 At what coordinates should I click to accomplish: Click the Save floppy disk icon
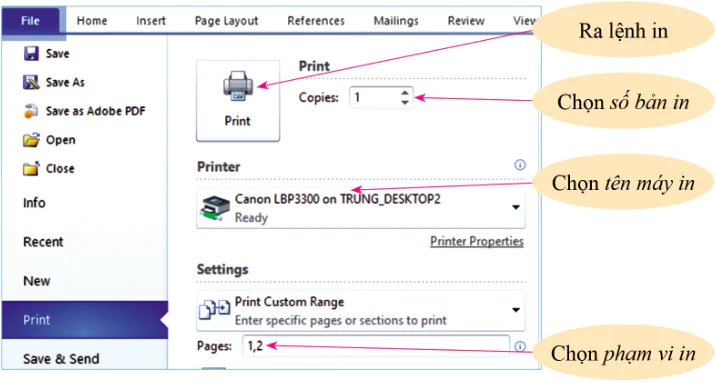[x=31, y=53]
